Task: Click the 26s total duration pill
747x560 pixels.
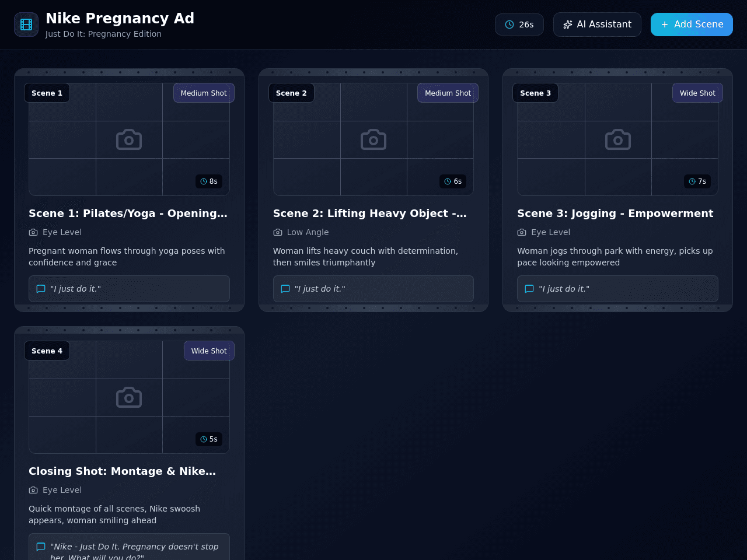Action: [x=519, y=24]
